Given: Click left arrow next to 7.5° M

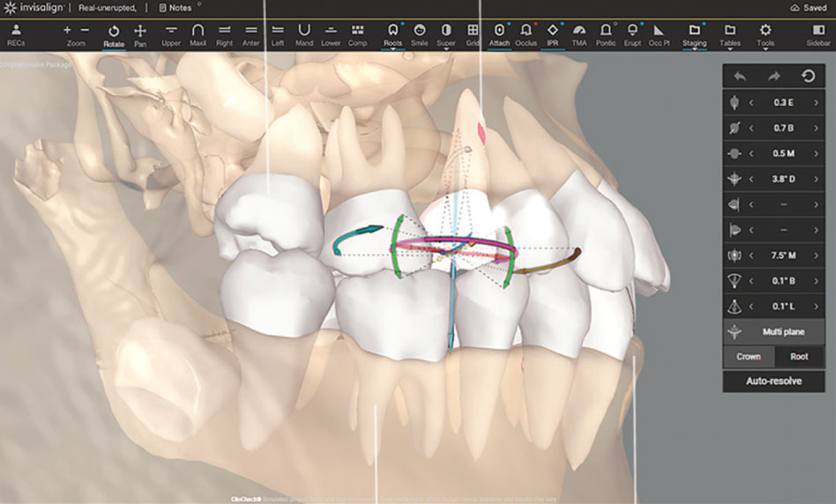Looking at the screenshot, I should click(751, 256).
